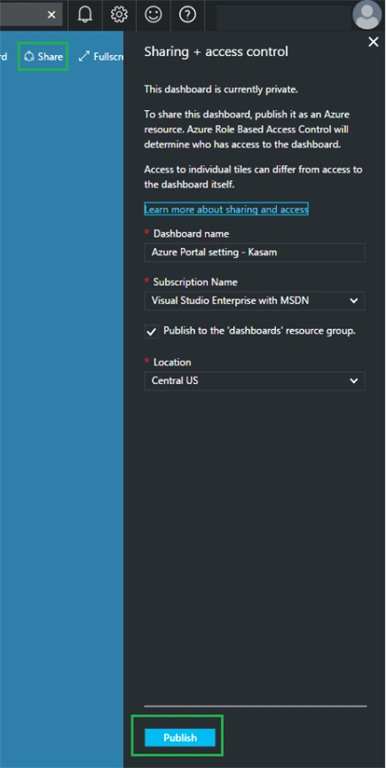Screen dimensions: 386x768
Task: Open the help question mark menu
Action: click(187, 15)
